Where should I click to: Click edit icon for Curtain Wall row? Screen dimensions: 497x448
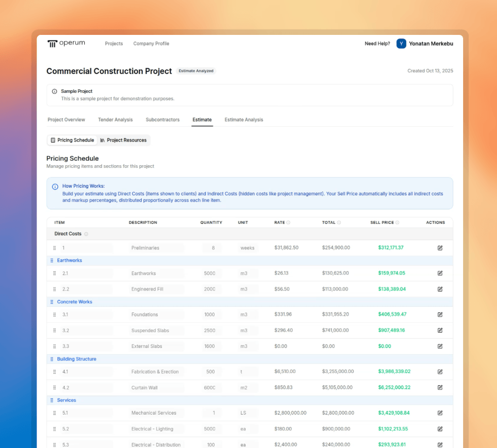[440, 387]
